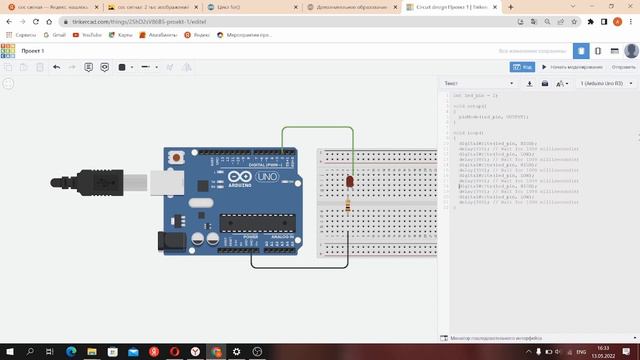
Task: Switch to the images search browser tab
Action: (x=153, y=7)
